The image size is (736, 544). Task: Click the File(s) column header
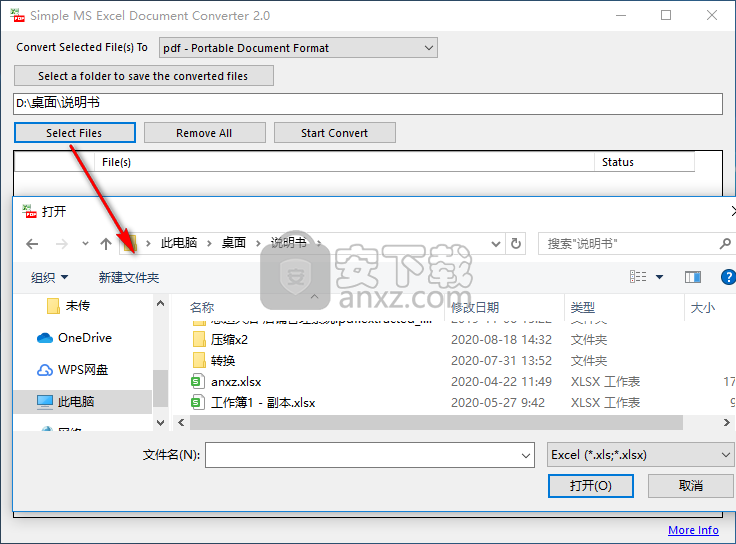[x=345, y=162]
